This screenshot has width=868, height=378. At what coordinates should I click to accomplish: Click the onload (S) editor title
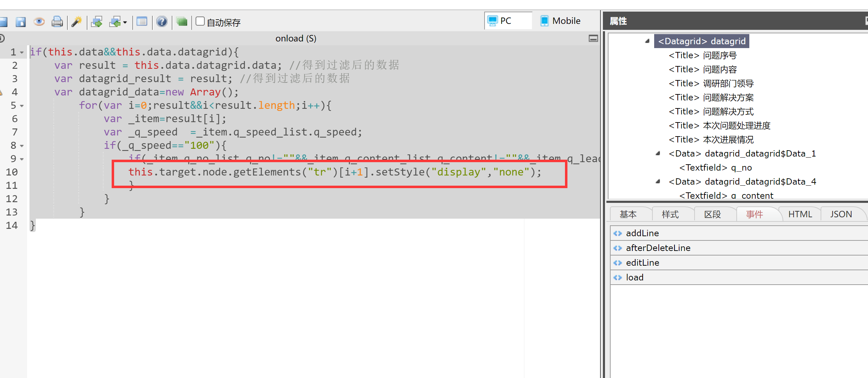tap(296, 38)
